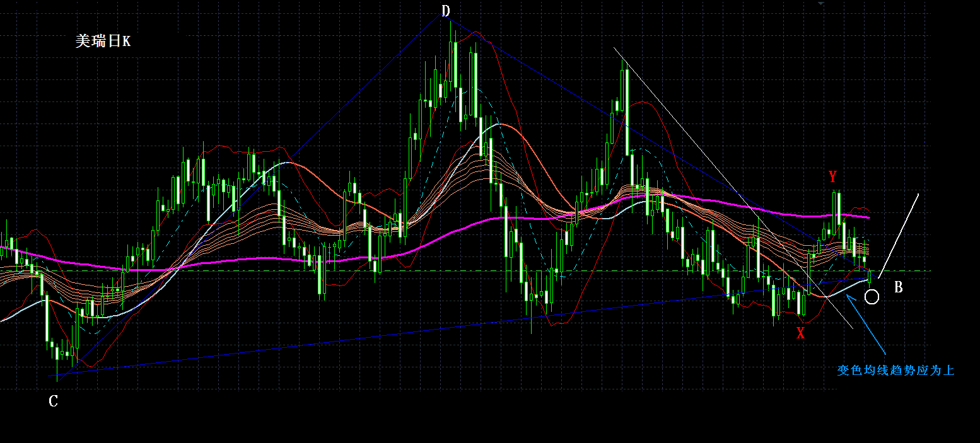Click the red X label

pos(800,333)
